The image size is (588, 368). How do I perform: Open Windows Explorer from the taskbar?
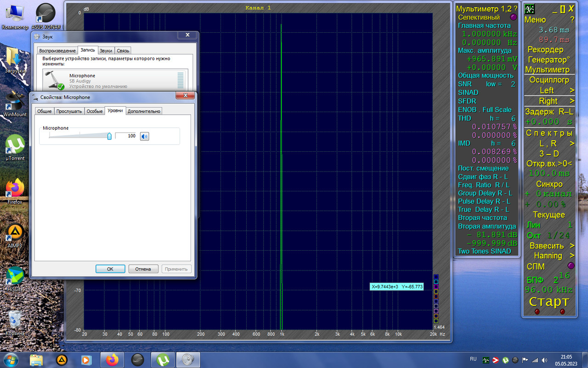36,359
